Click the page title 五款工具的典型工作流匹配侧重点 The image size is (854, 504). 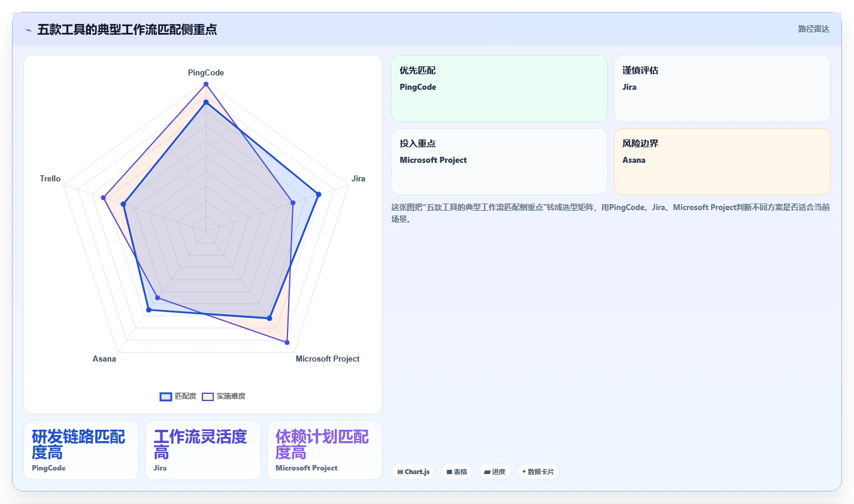[x=127, y=30]
